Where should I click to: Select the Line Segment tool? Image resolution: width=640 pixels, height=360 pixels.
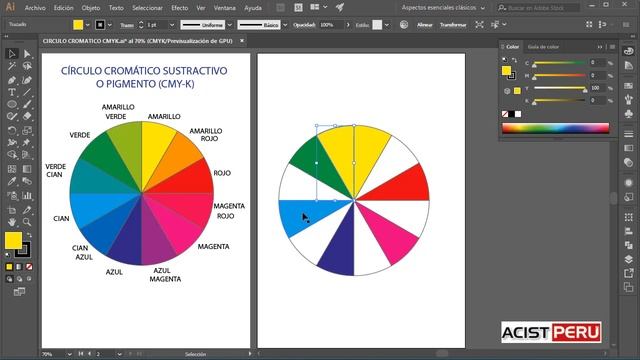pyautogui.click(x=27, y=92)
